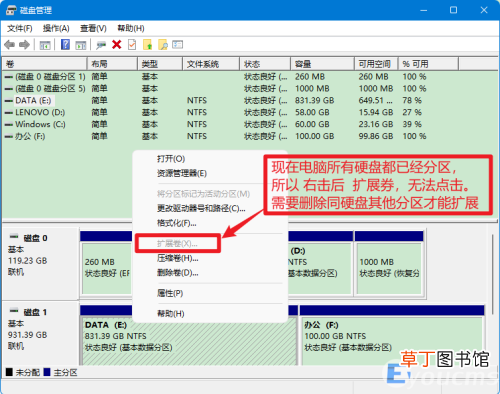Sort by the % 可用 column header

click(x=429, y=64)
